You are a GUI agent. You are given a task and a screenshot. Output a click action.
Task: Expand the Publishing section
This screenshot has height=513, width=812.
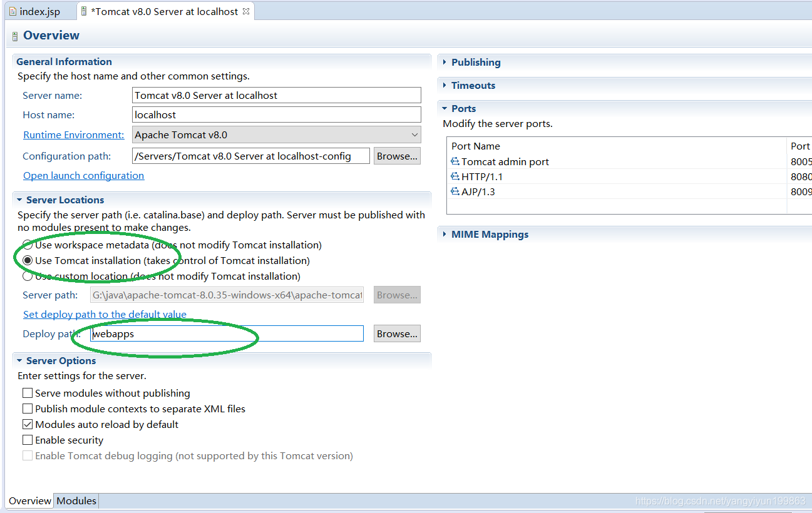tap(445, 62)
